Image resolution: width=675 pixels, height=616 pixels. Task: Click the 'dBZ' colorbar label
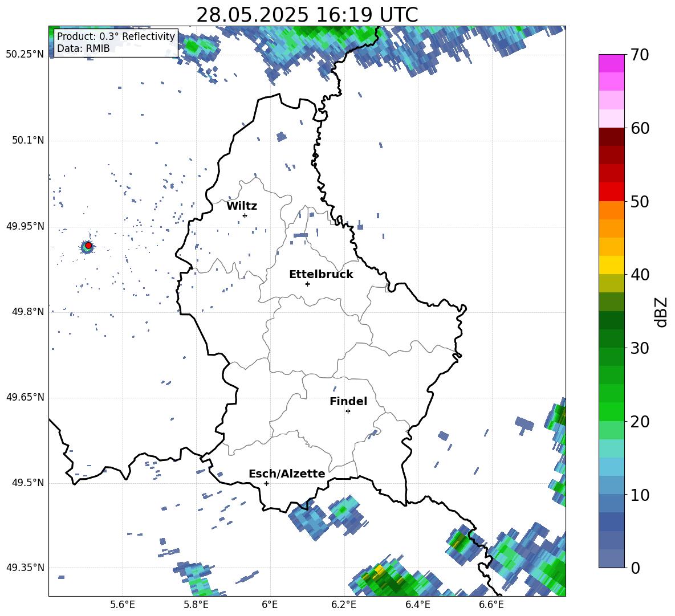tap(661, 312)
